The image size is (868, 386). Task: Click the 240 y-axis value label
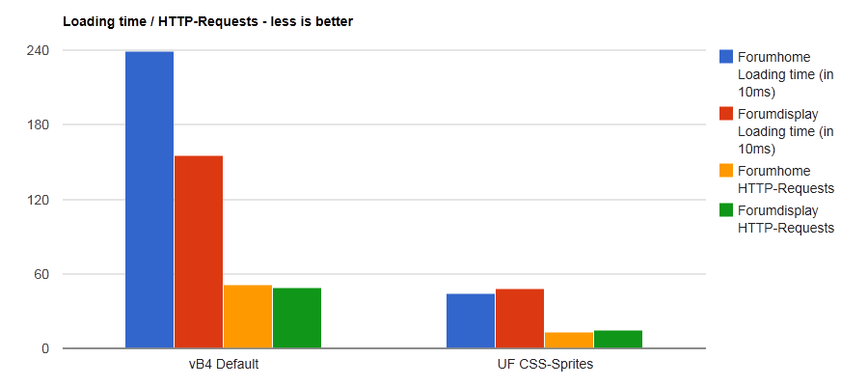(36, 50)
